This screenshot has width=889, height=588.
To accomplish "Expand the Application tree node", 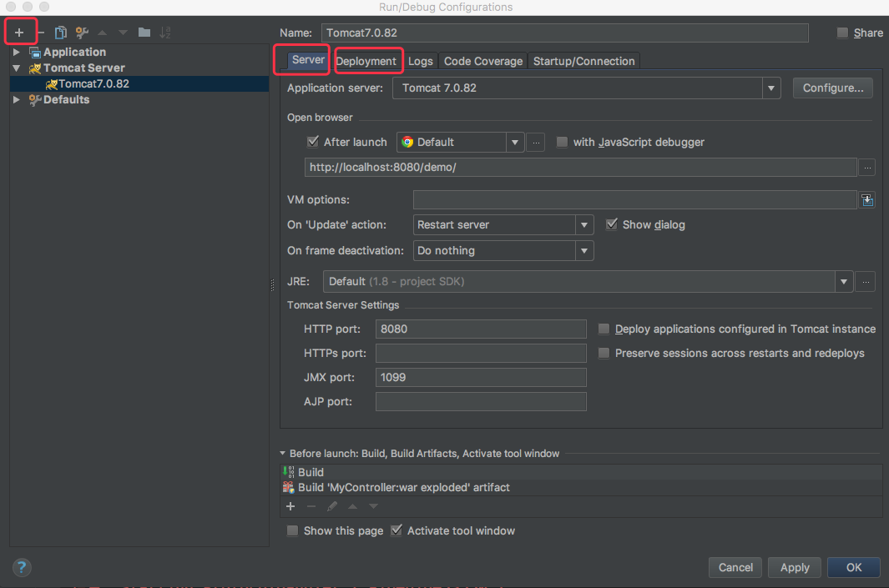I will pyautogui.click(x=17, y=52).
